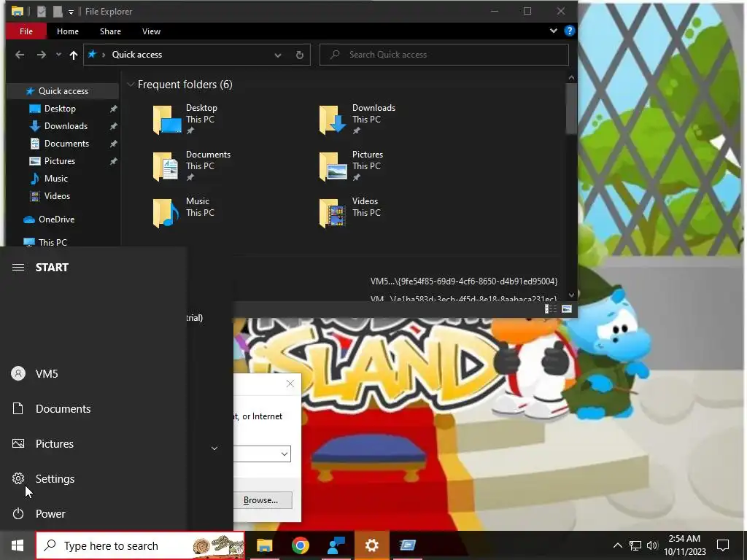Image resolution: width=747 pixels, height=560 pixels.
Task: Open the Run dialog combo box dropdown
Action: coord(285,454)
